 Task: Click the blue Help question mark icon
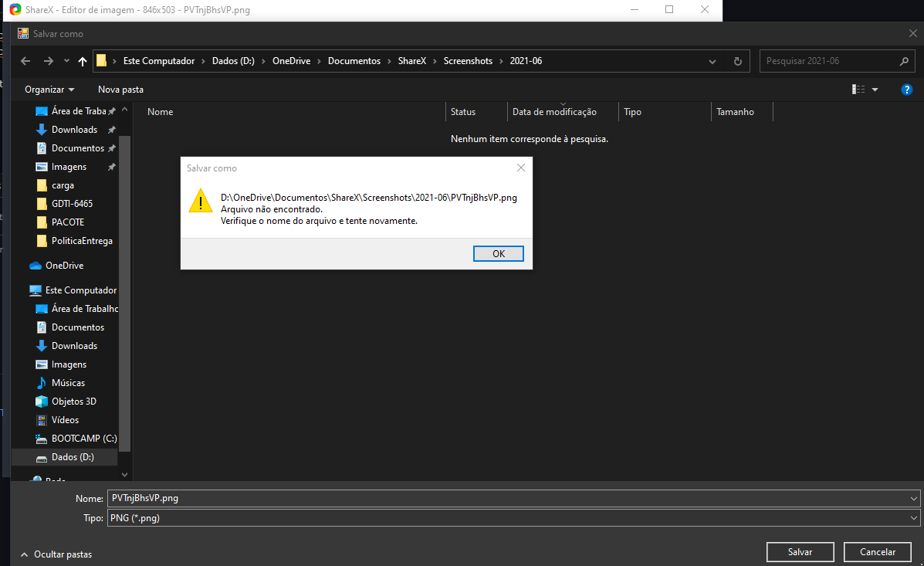[906, 89]
